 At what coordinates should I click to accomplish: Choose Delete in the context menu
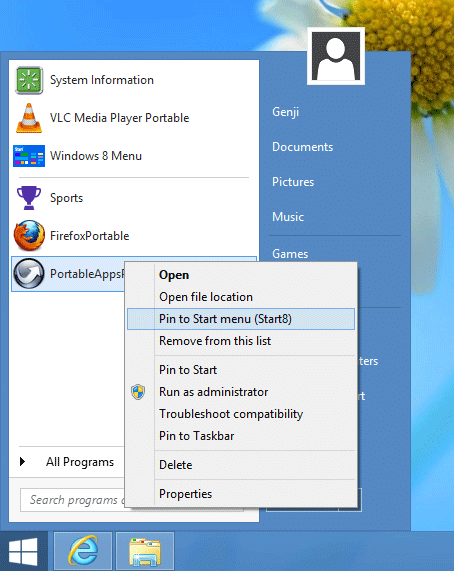[241, 465]
